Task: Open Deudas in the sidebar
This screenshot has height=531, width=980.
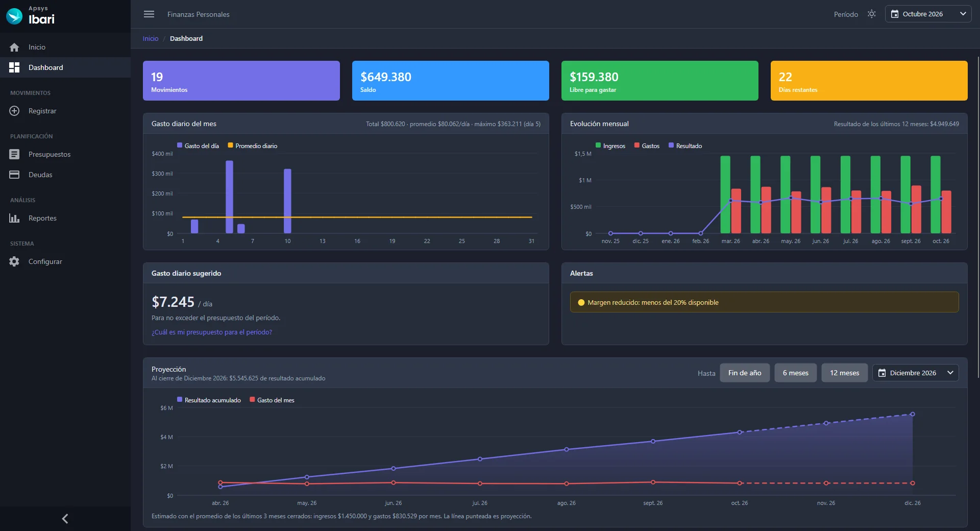Action: tap(65, 175)
